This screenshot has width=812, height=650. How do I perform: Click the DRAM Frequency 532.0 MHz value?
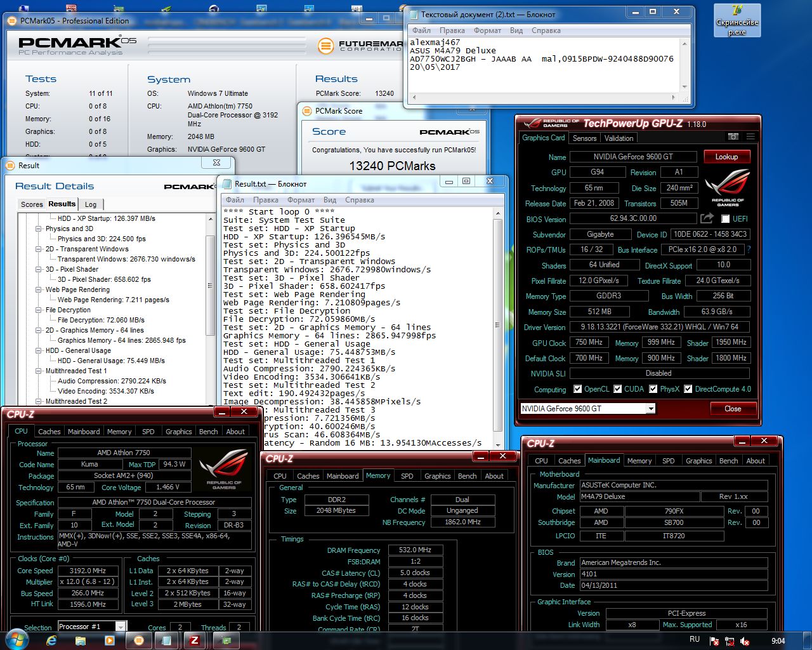pyautogui.click(x=415, y=550)
